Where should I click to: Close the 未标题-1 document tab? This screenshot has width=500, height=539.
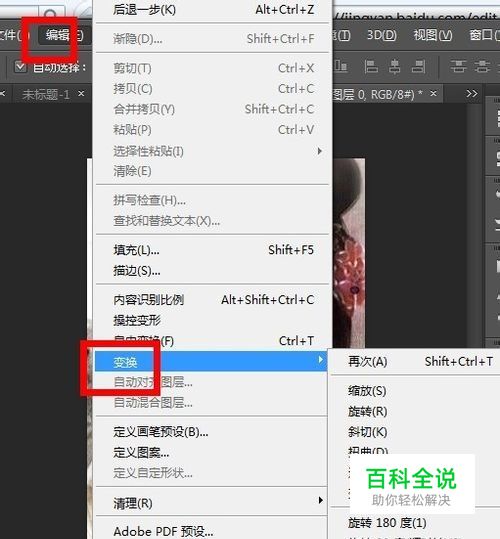click(81, 94)
